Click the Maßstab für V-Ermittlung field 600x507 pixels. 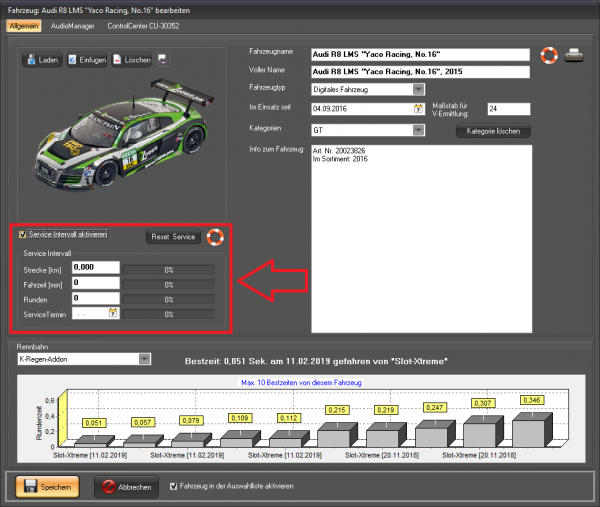509,109
